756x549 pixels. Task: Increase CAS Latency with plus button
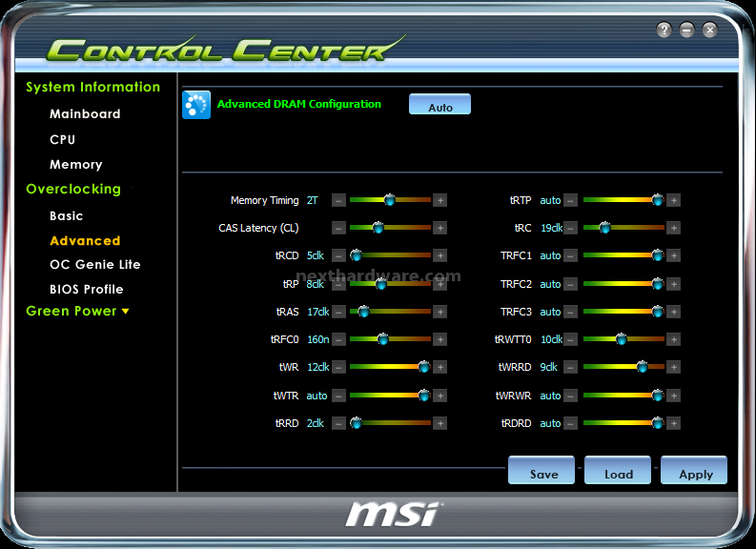pos(439,228)
